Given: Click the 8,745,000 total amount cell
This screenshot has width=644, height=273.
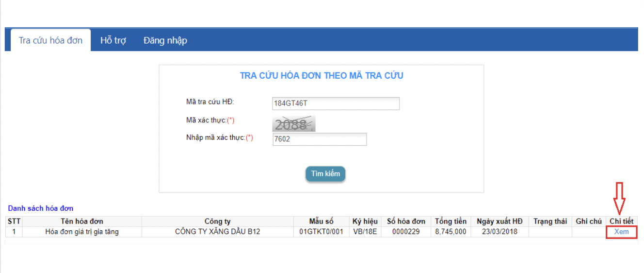Looking at the screenshot, I should (x=451, y=232).
